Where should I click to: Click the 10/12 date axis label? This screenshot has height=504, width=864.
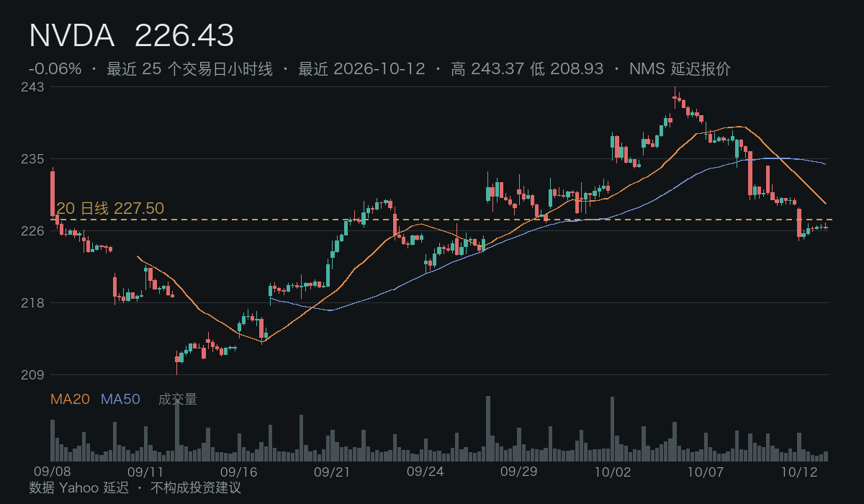tap(798, 472)
